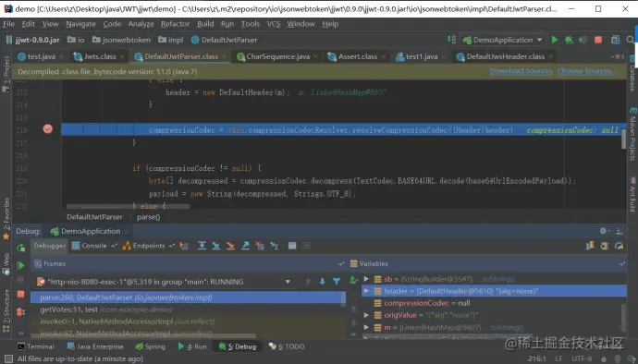Click the jsonwebtoken breadcrumb in navigation bar
The image size is (638, 364).
click(121, 40)
